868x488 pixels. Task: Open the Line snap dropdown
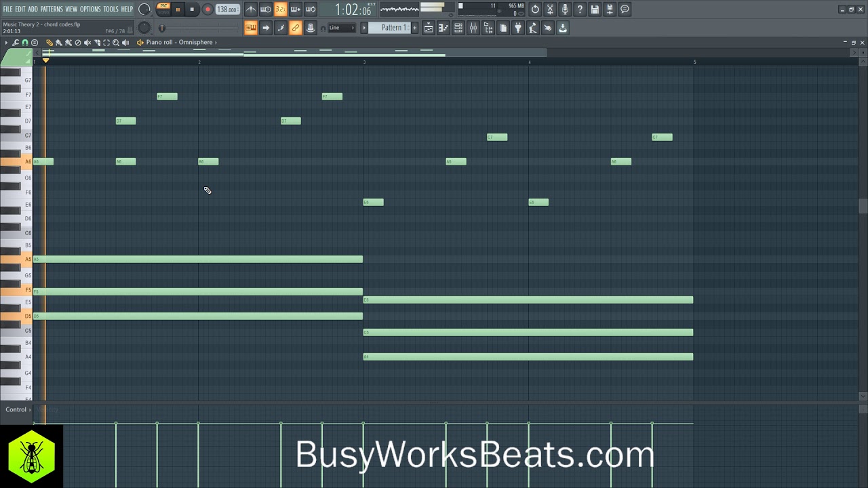coord(342,28)
